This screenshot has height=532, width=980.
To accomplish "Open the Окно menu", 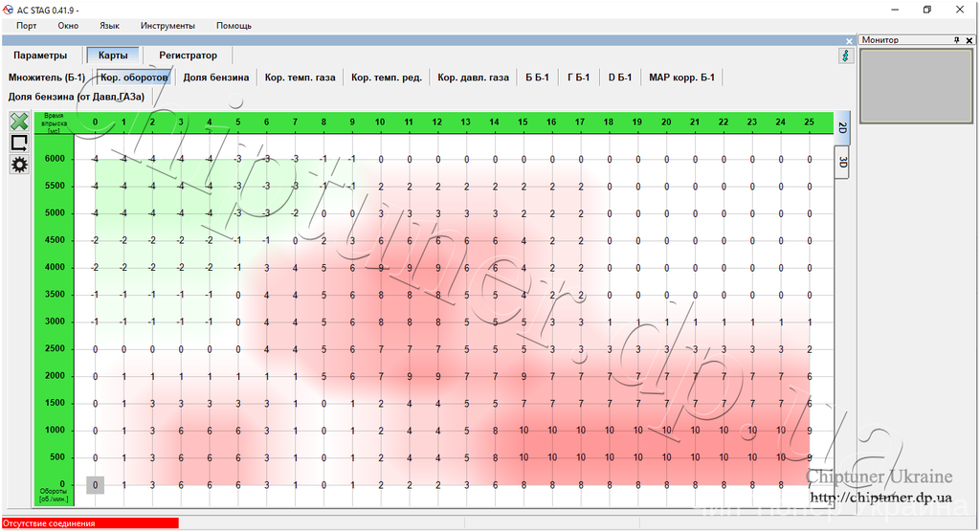I will (68, 26).
